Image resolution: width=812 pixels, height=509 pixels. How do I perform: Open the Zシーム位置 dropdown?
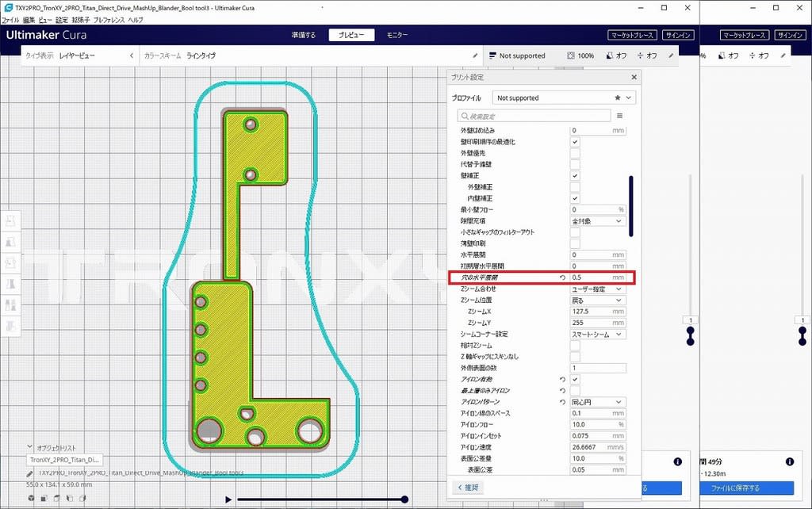point(598,300)
